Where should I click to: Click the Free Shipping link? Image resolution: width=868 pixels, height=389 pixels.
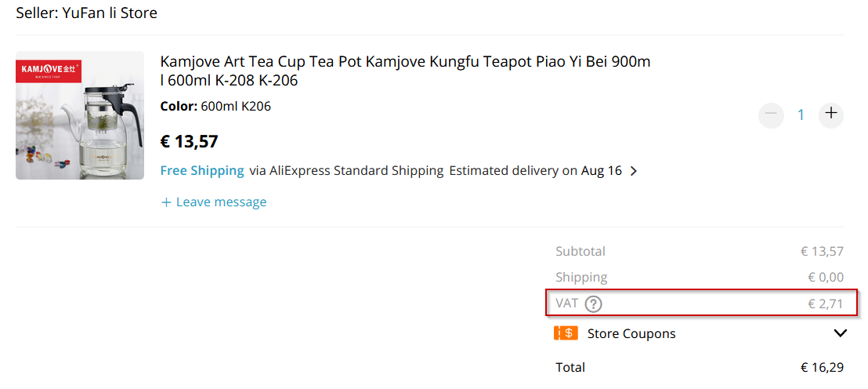(202, 171)
